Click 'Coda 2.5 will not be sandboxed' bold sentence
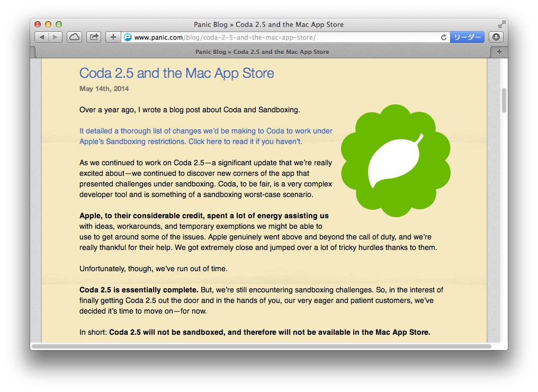The image size is (538, 392). pos(270,332)
